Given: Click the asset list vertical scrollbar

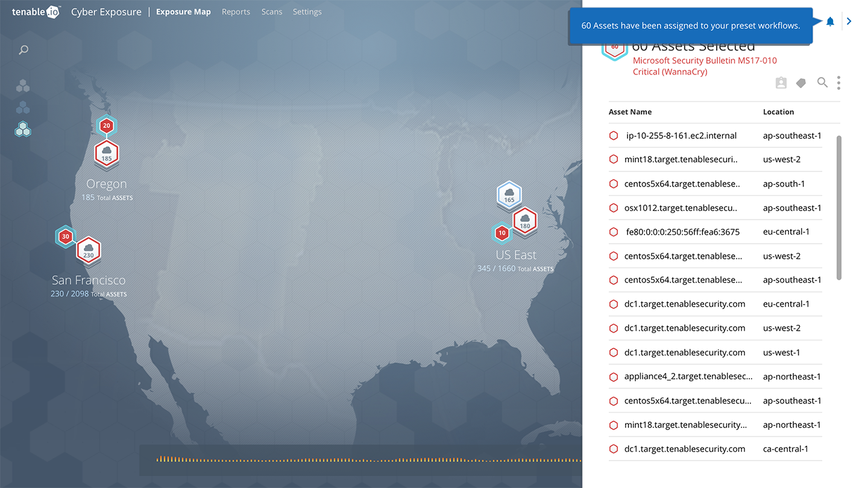Looking at the screenshot, I should coord(839,208).
